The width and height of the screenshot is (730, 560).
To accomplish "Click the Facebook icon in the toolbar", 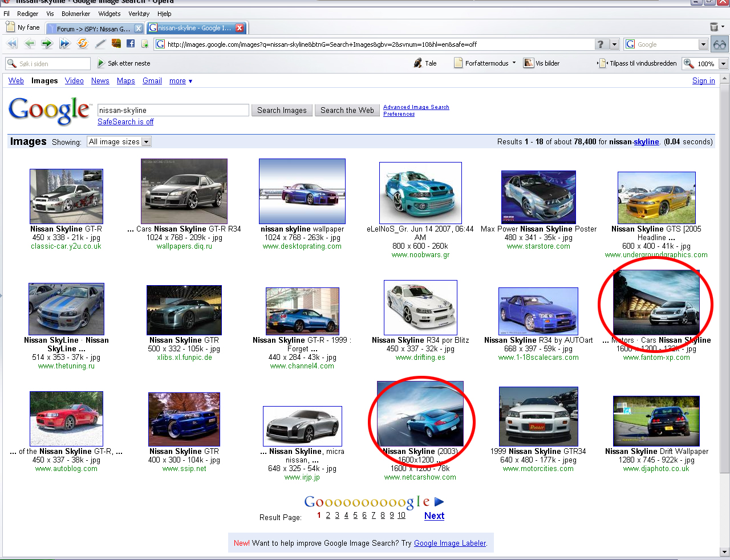I will (131, 44).
